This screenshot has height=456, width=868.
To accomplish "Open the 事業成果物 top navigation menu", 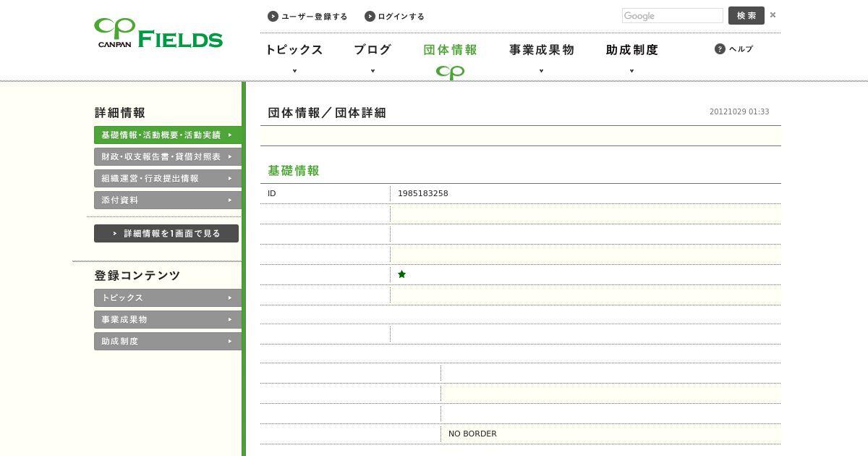I will 541,50.
